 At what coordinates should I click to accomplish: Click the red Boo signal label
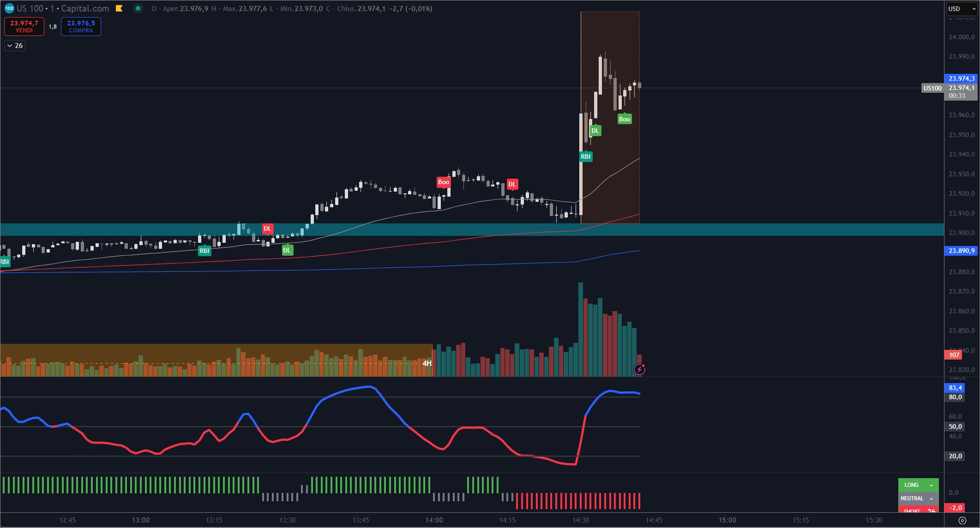[x=443, y=182]
